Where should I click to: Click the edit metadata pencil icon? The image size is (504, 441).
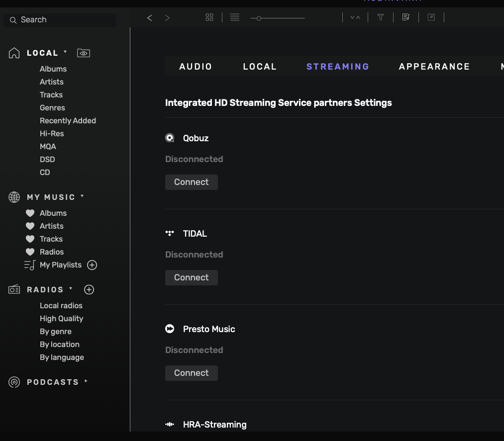click(x=431, y=17)
